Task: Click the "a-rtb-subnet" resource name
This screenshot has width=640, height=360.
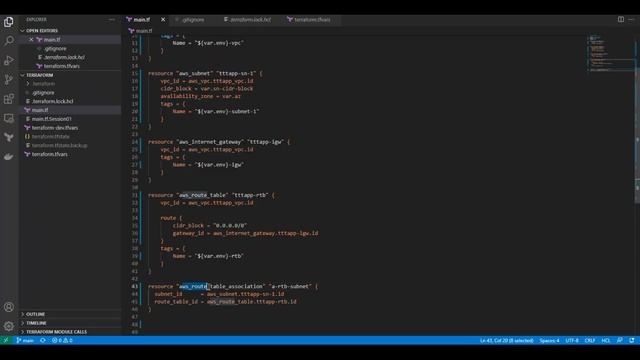Action: (x=290, y=287)
